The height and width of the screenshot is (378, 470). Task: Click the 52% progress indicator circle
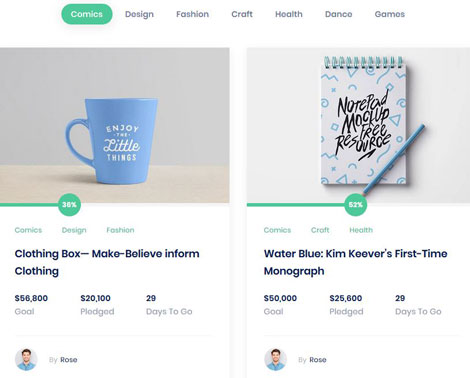click(x=356, y=205)
